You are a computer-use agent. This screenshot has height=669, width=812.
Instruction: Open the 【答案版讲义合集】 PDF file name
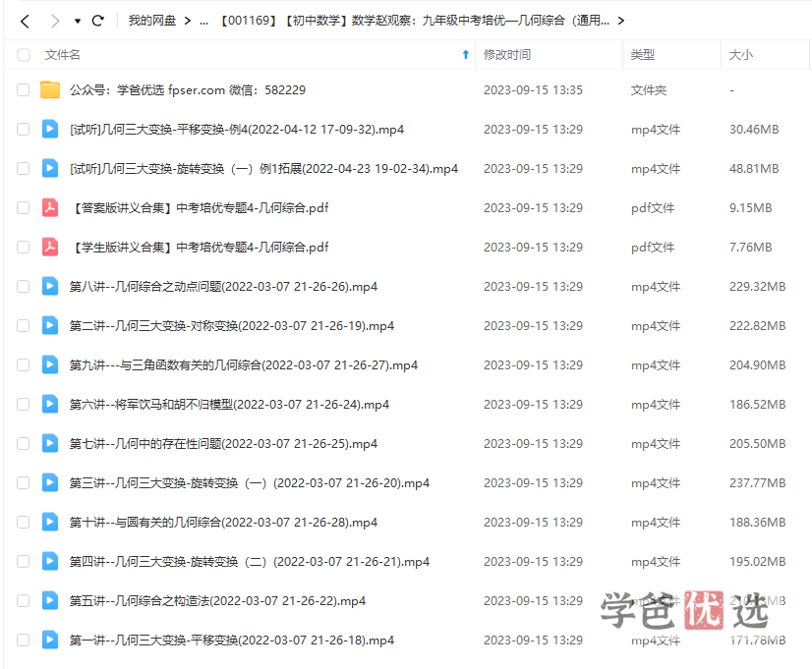(x=199, y=208)
